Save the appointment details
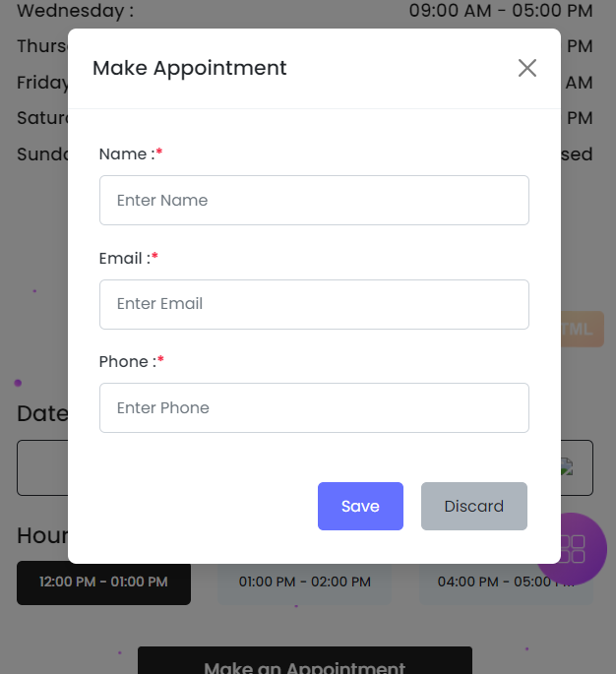The image size is (616, 674). (360, 506)
